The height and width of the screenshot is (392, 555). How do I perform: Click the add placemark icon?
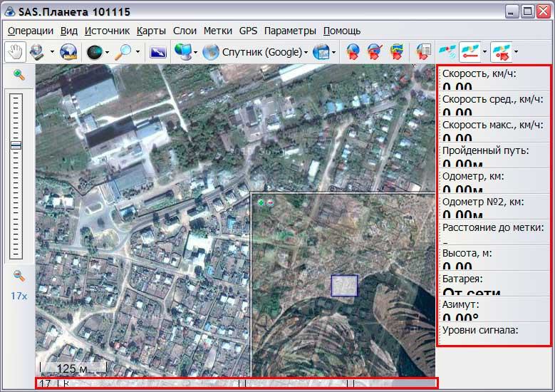pyautogui.click(x=353, y=52)
